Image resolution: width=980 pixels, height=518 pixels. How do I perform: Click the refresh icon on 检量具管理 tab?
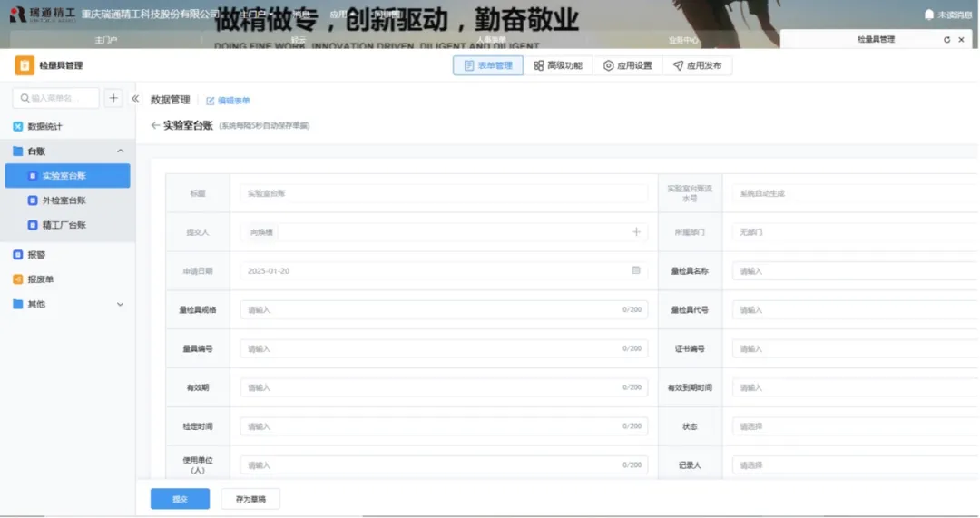point(946,40)
